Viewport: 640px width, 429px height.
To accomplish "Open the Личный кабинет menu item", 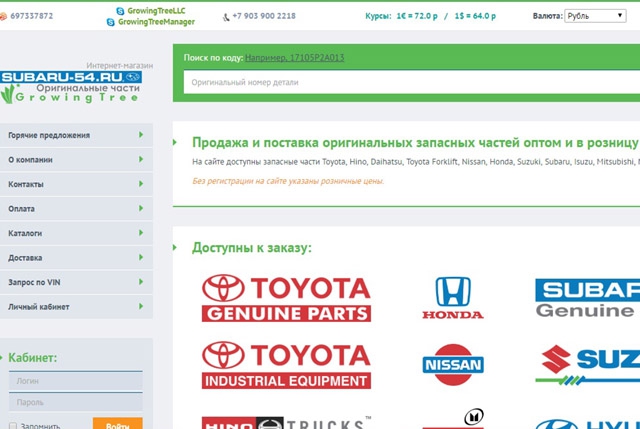I will (x=76, y=307).
